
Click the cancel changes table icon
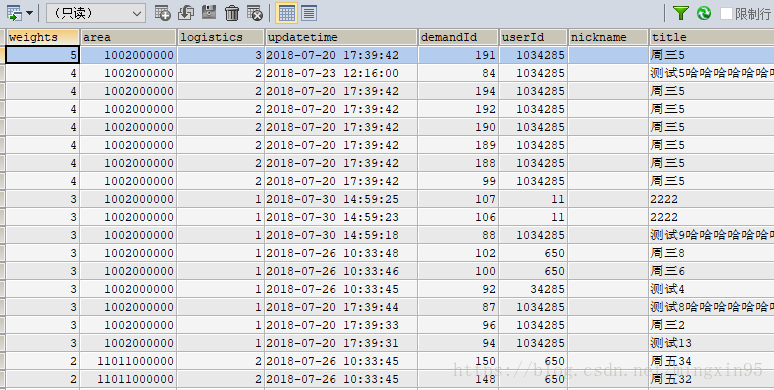point(255,13)
